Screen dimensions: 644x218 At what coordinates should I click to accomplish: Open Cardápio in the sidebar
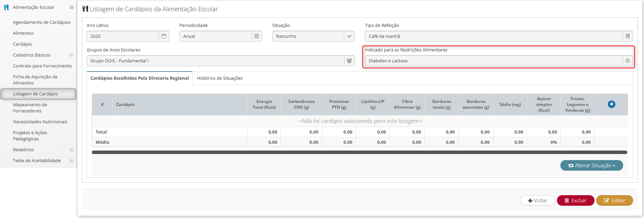[x=22, y=44]
